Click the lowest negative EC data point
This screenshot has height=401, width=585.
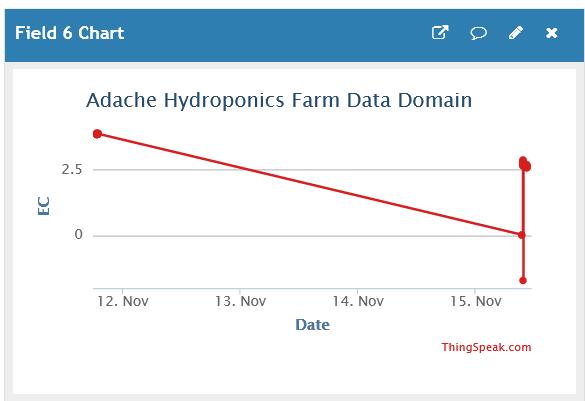click(x=523, y=280)
